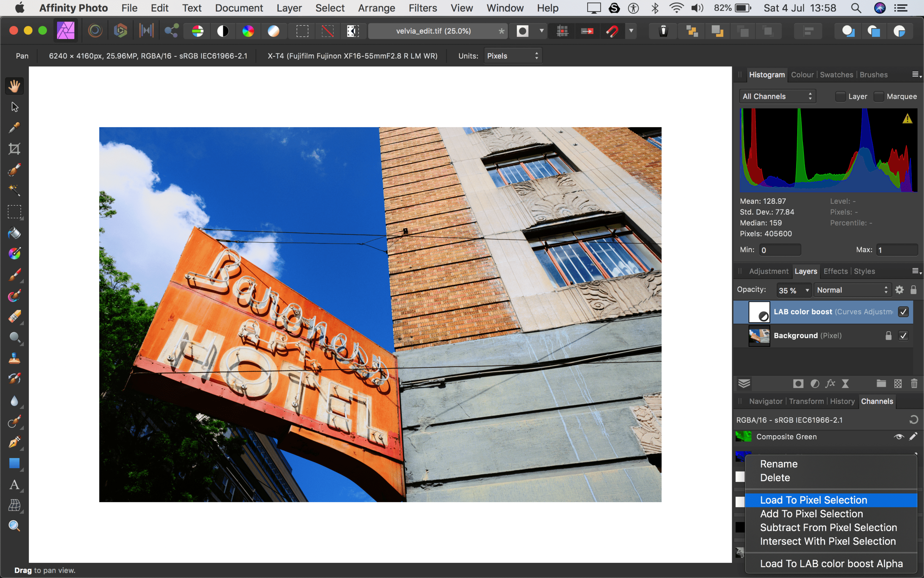This screenshot has width=924, height=578.
Task: Click Delete in the context menu
Action: pyautogui.click(x=775, y=478)
